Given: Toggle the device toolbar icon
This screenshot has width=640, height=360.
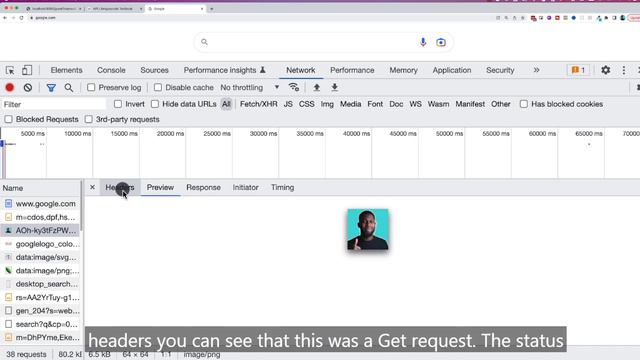Looking at the screenshot, I should tap(27, 70).
